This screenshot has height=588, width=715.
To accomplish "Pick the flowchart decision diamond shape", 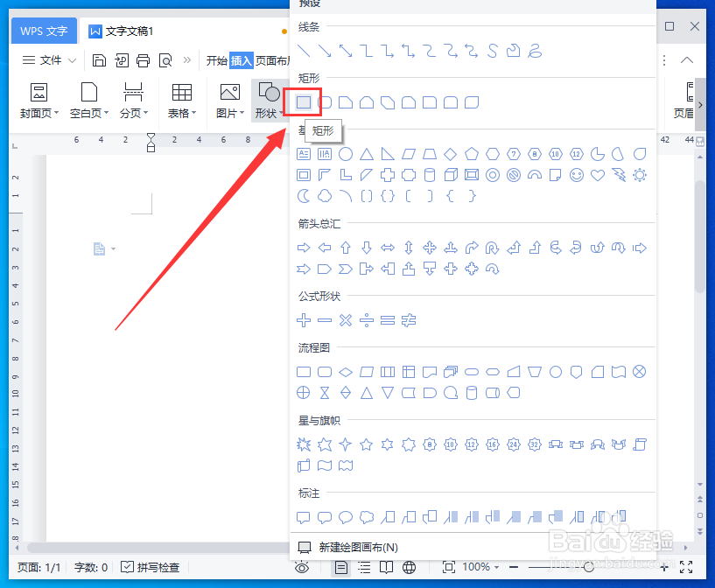I will click(346, 372).
